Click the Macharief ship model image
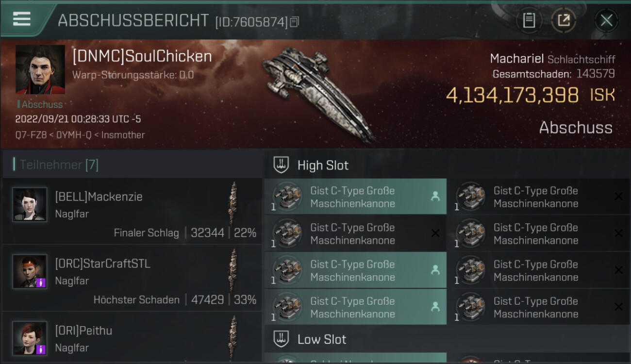 coord(318,93)
